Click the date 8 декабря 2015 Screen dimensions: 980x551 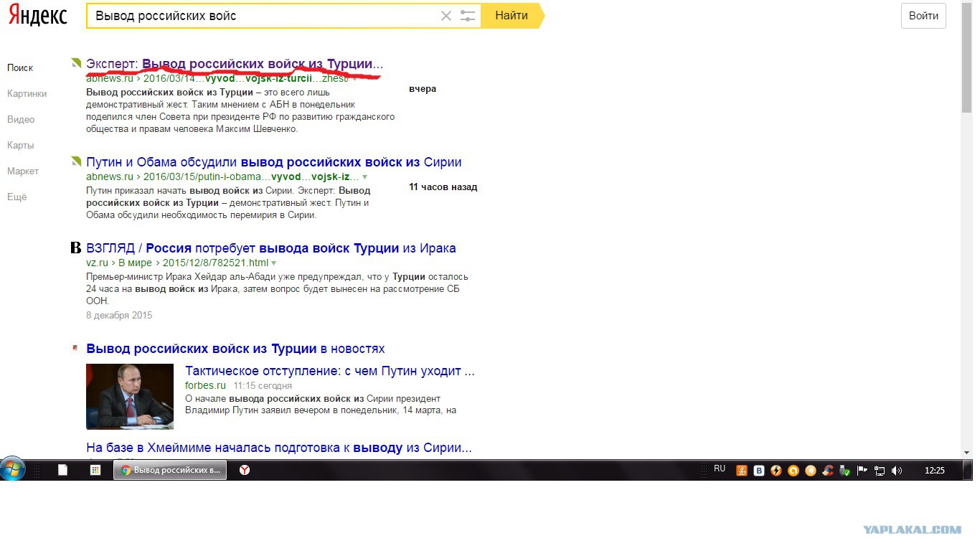[x=119, y=315]
